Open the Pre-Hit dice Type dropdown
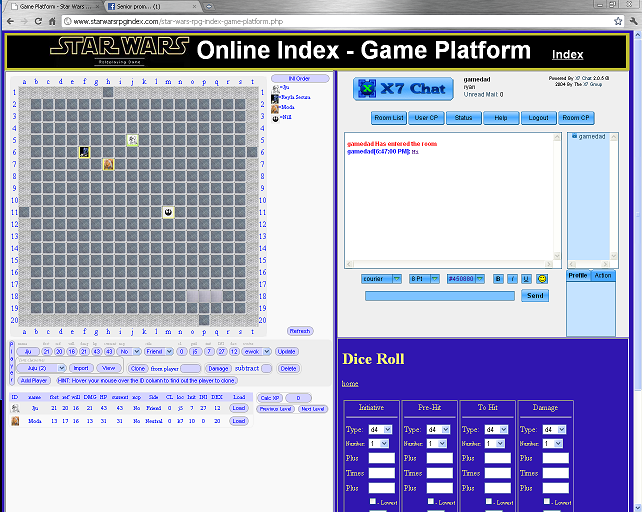 coord(439,429)
